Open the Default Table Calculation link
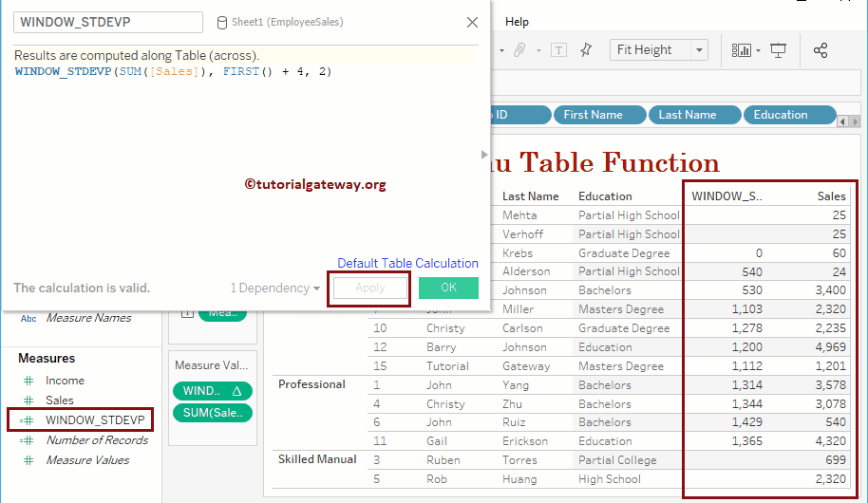Viewport: 868px width, 503px height. (x=407, y=264)
